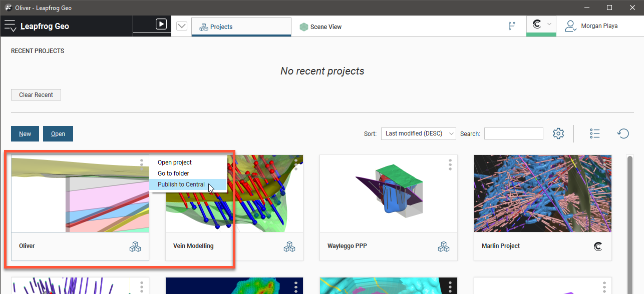Open the Leapfrog Geo hamburger menu

[10, 26]
